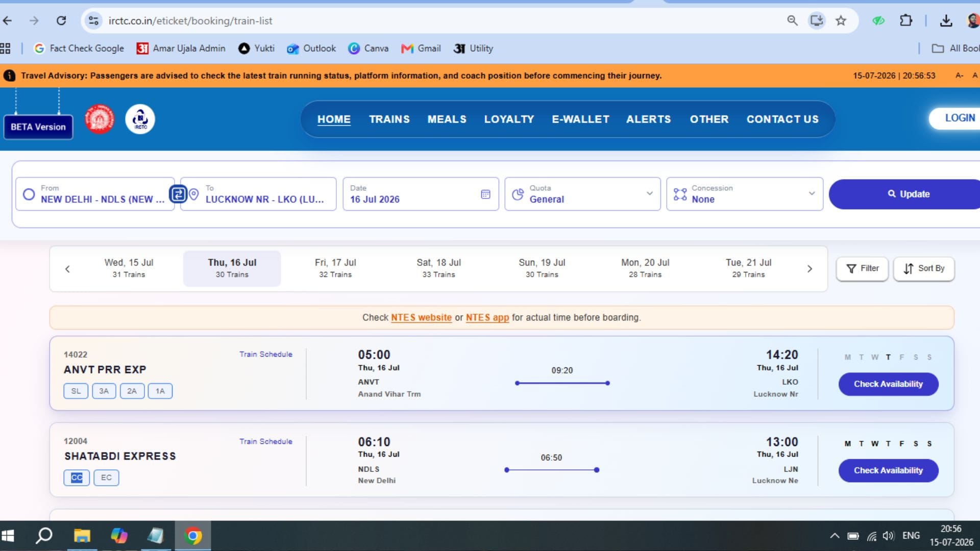The image size is (980, 551).
Task: Open the calendar icon in Date field
Action: [485, 194]
